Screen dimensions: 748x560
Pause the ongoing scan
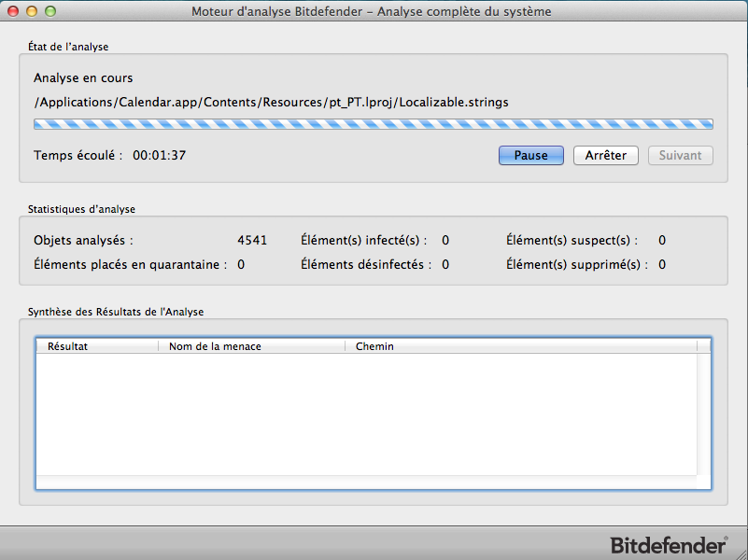[x=531, y=155]
